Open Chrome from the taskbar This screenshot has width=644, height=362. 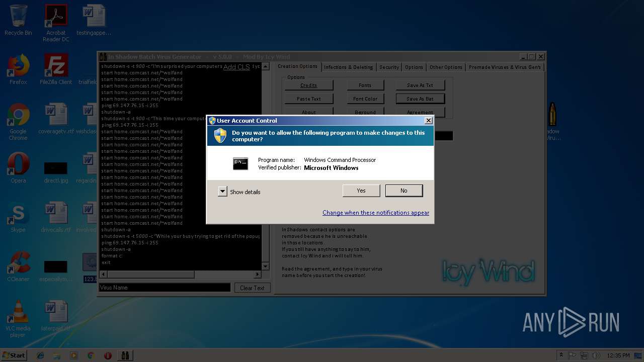(91, 355)
